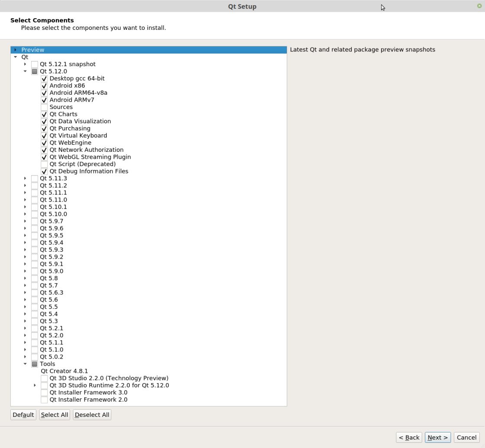
Task: Uncheck Qt WebGL Streaming Plugin checkbox
Action: pos(44,157)
